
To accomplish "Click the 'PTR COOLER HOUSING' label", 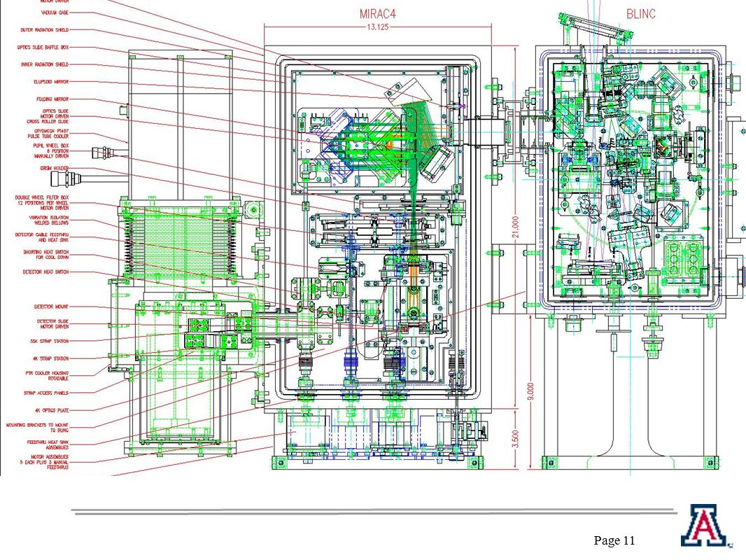I will [x=47, y=374].
